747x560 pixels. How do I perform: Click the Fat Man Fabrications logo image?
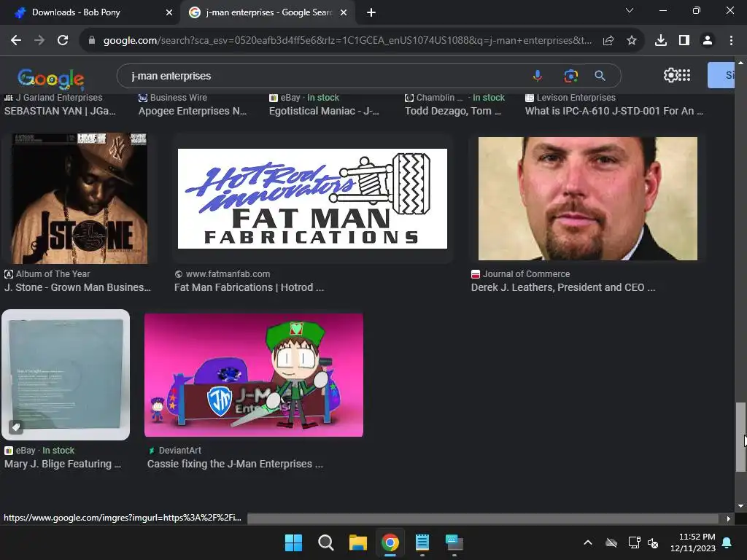click(312, 198)
